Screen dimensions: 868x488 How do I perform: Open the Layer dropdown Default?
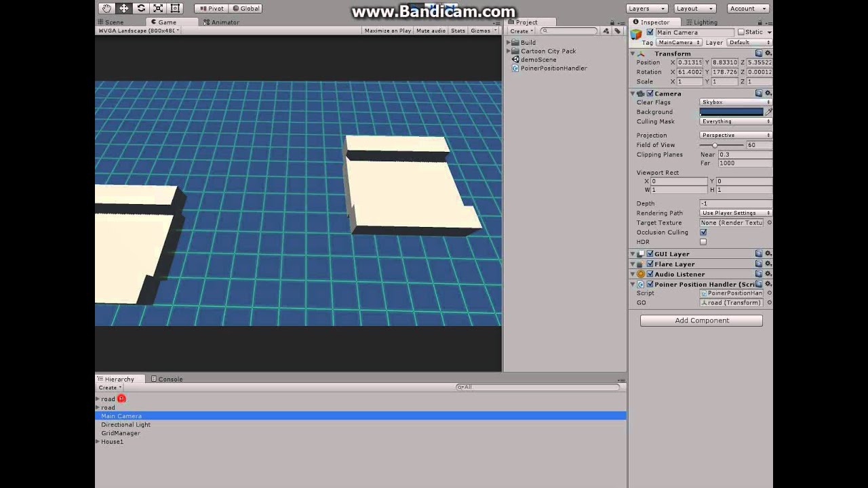click(749, 42)
